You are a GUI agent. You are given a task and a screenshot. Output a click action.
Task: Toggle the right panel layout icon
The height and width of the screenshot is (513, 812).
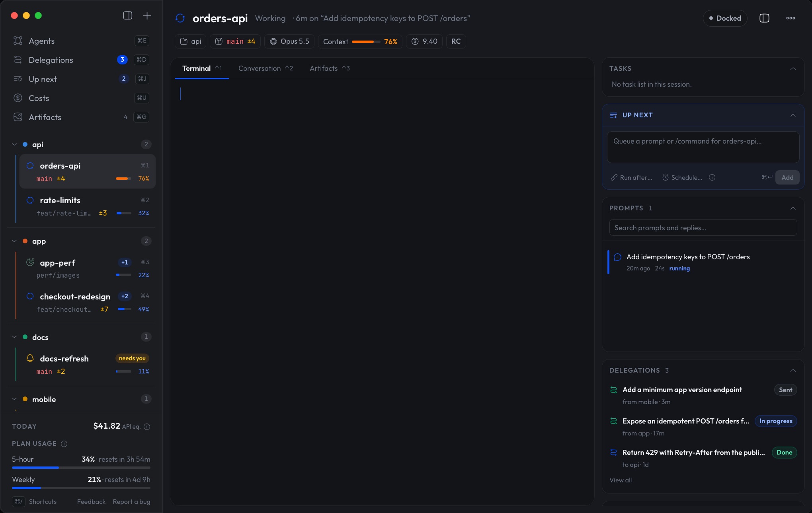[x=764, y=18]
